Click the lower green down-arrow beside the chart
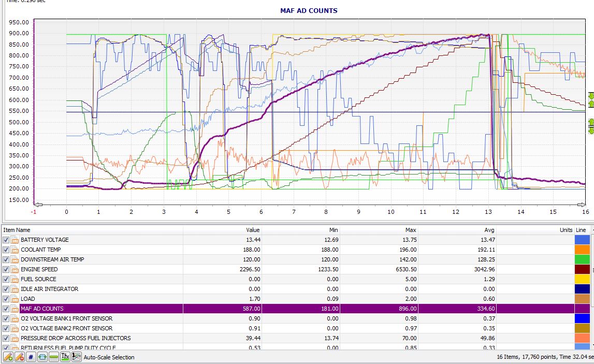The height and width of the screenshot is (364, 594). 591,130
